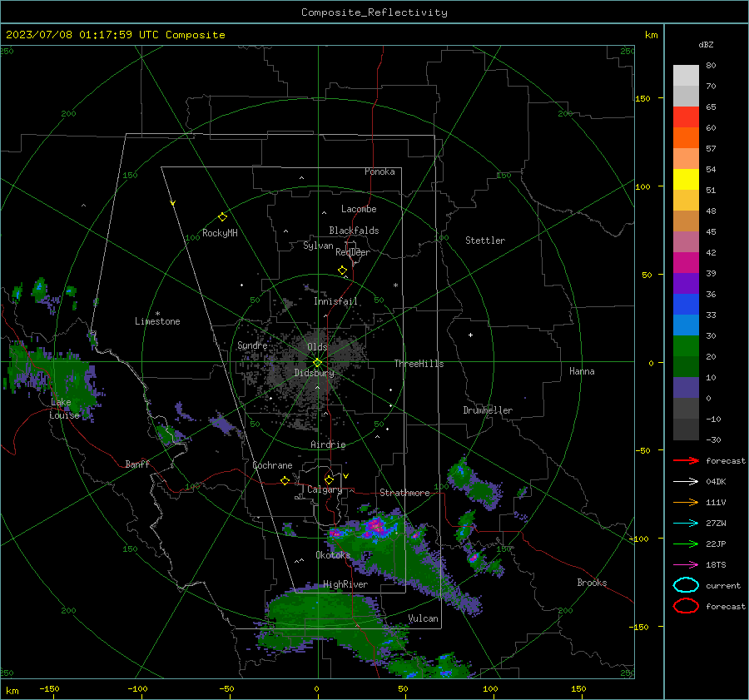This screenshot has width=749, height=700.
Task: Click the red forecast arrow in legend
Action: coord(686,460)
